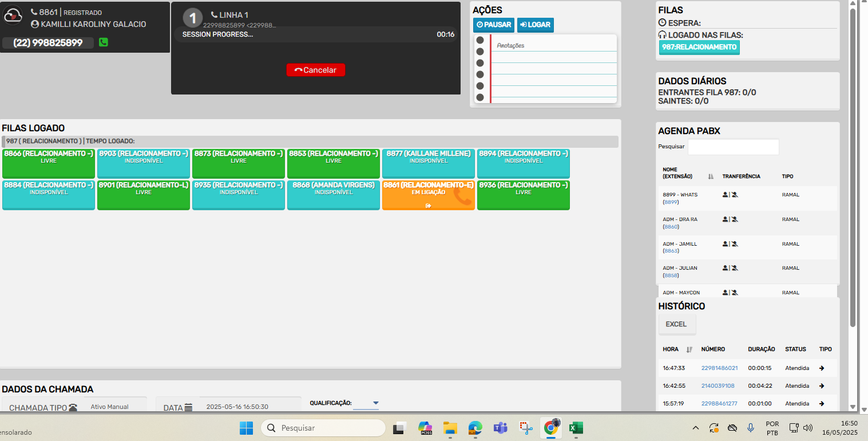Screen dimensions: 868x441
Task: Click the calendar icon next to DATA
Action: (x=188, y=408)
